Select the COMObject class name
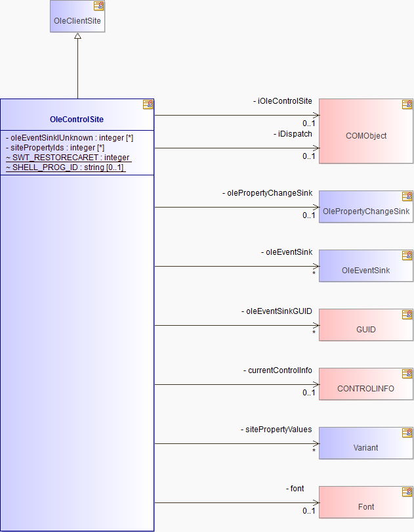Image resolution: width=414 pixels, height=532 pixels. pos(366,136)
